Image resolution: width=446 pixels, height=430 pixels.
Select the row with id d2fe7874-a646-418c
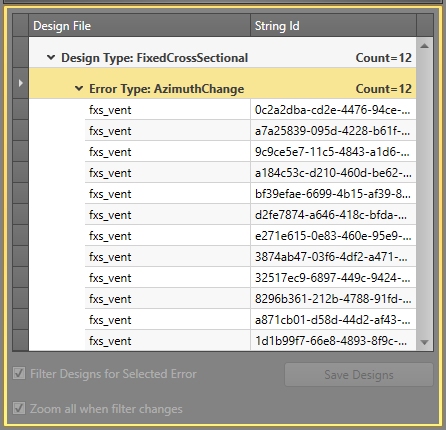(250, 215)
